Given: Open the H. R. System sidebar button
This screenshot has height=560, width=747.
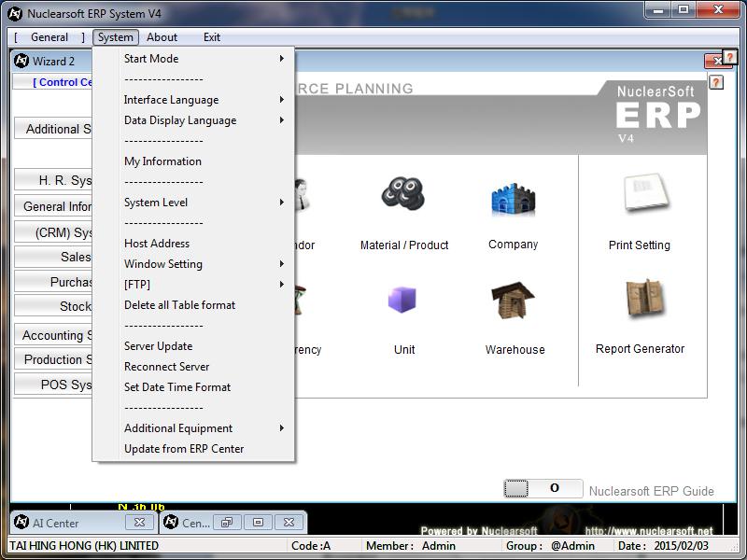Looking at the screenshot, I should tap(53, 180).
